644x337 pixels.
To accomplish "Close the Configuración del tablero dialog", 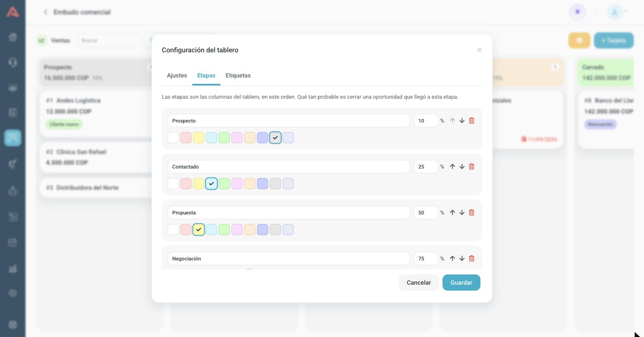I will (479, 50).
